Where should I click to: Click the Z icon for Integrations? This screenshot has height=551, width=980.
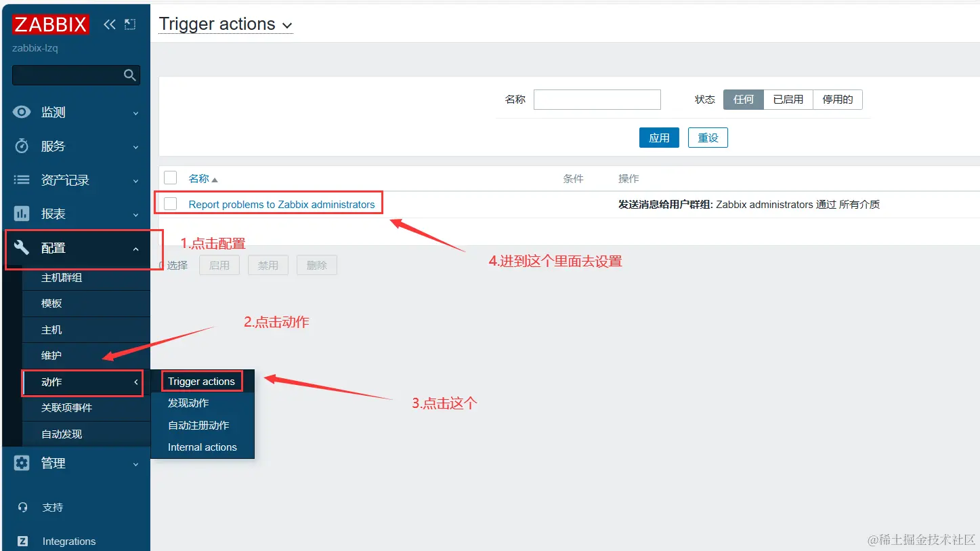click(x=23, y=541)
